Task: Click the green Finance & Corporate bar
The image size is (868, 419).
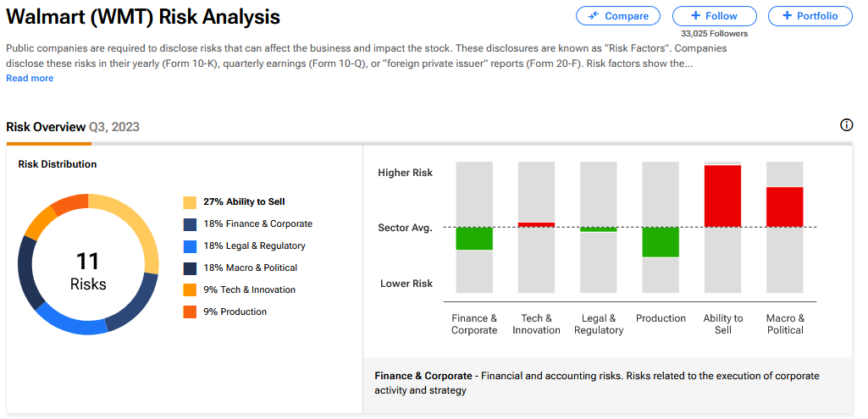Action: pyautogui.click(x=474, y=238)
